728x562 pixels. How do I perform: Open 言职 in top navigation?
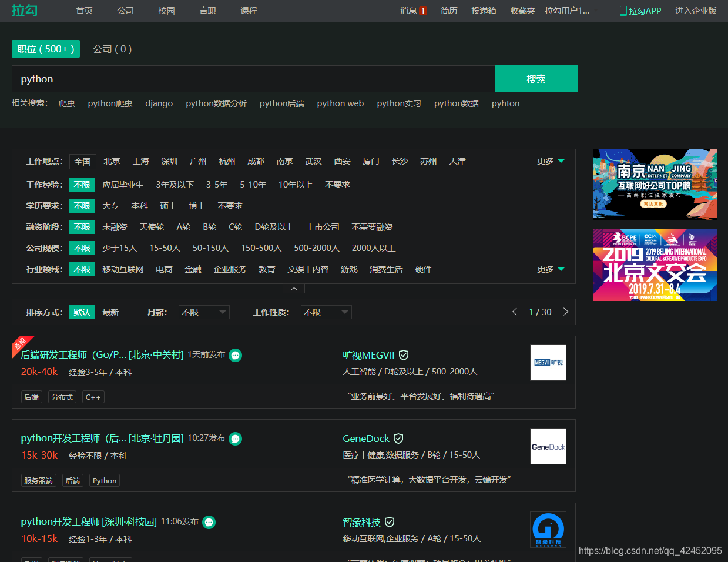coord(208,11)
